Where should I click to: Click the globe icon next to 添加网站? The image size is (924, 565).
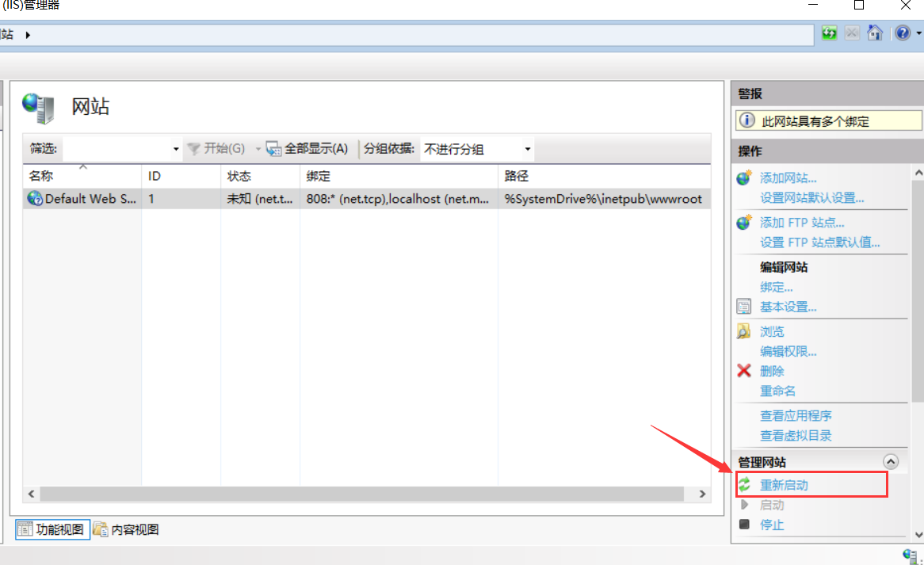click(744, 178)
